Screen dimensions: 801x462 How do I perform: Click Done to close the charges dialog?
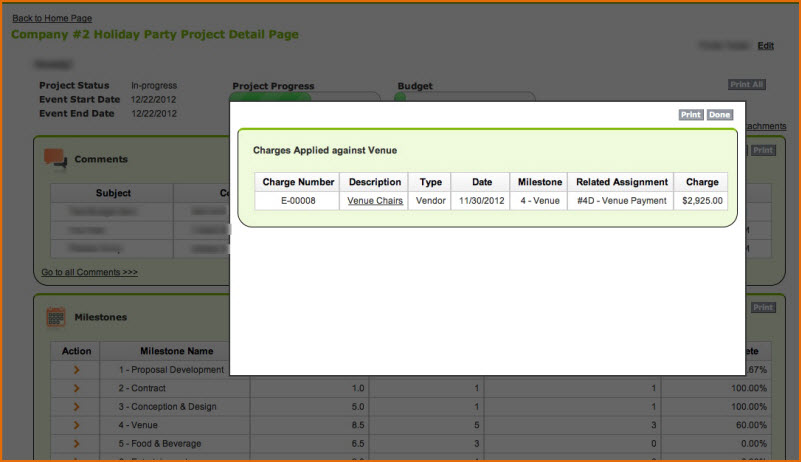pos(719,114)
